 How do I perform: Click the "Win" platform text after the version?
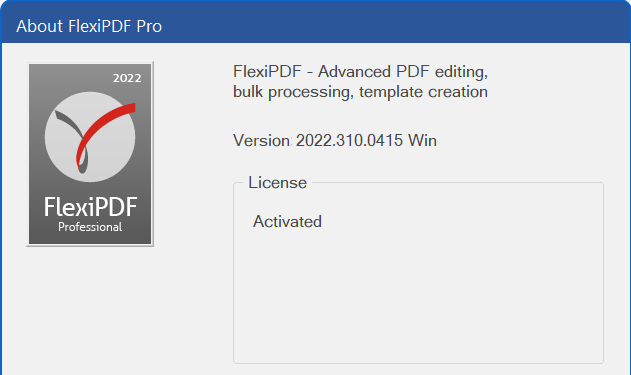click(422, 141)
